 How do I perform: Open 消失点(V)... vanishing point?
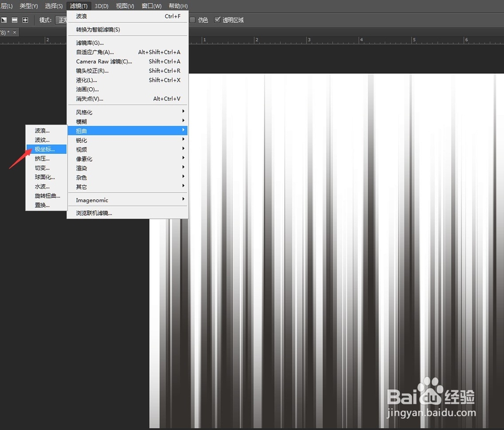click(128, 99)
